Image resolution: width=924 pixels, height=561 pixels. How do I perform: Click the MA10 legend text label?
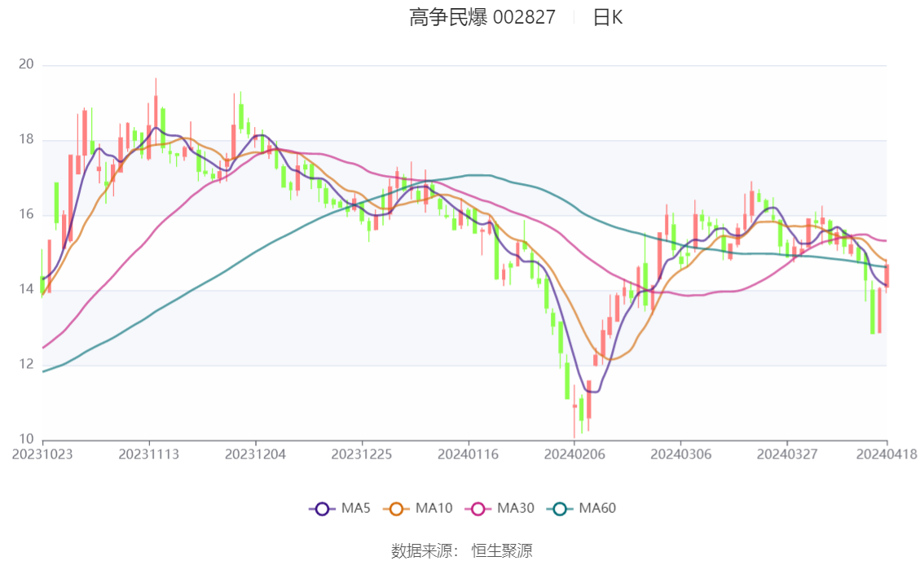tap(433, 509)
